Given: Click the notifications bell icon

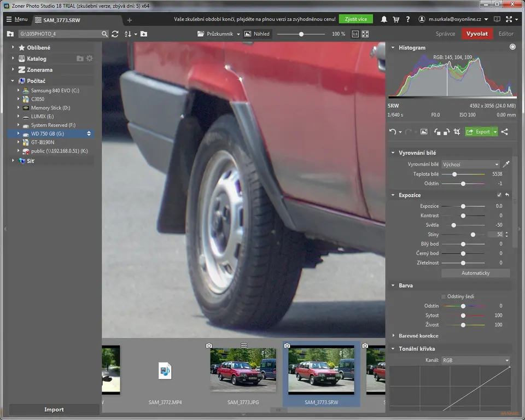Looking at the screenshot, I should coord(384,19).
